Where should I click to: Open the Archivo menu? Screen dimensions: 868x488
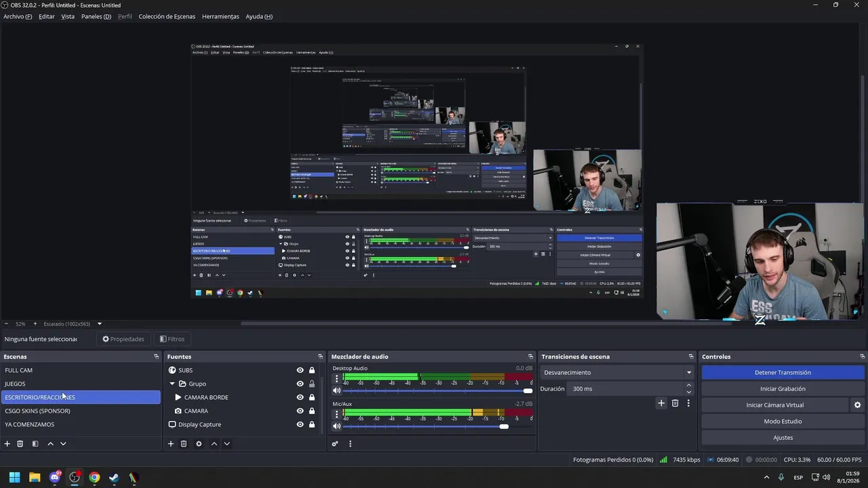point(18,16)
